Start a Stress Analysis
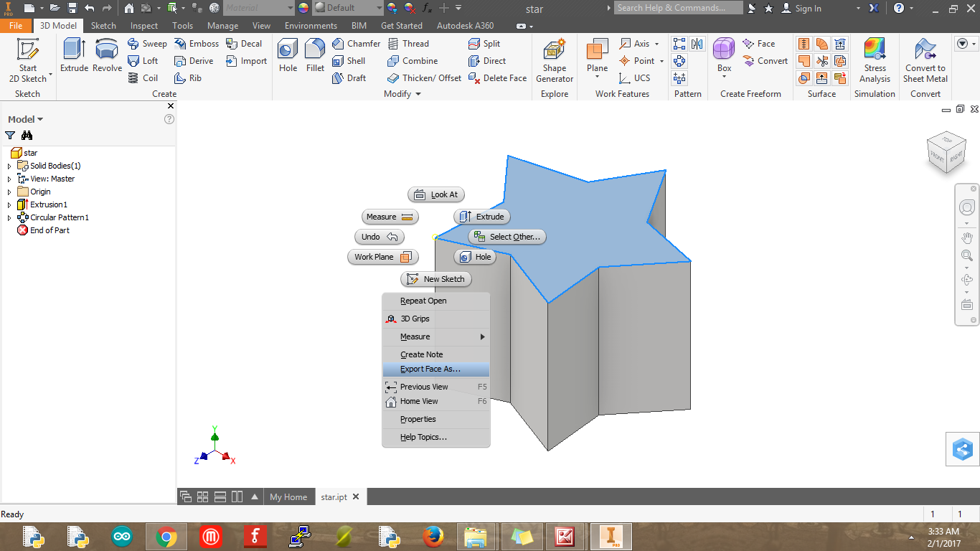Screen dimensions: 980x551 [875, 61]
